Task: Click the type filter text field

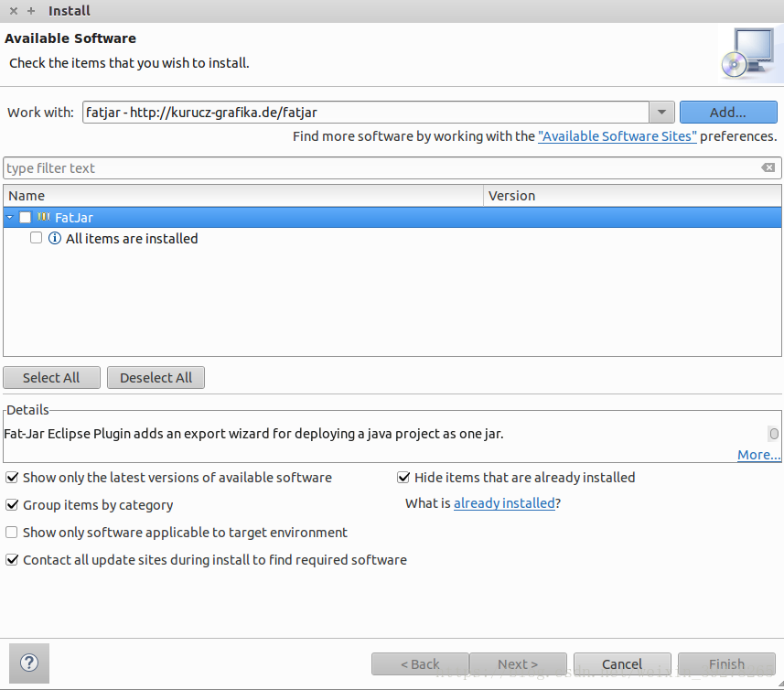Action: tap(382, 168)
